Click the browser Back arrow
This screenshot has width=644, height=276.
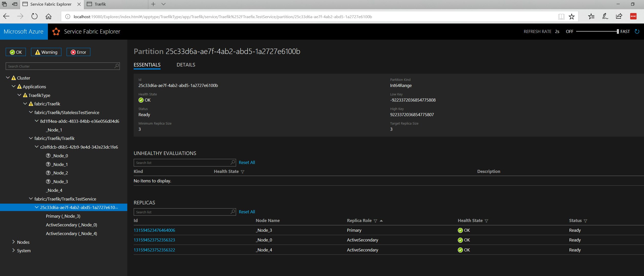pyautogui.click(x=6, y=17)
